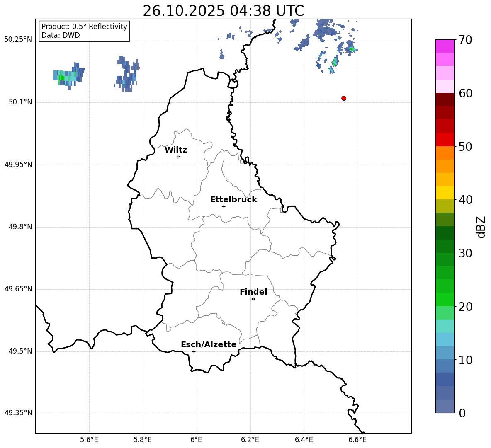Click the red dot radar location marker

click(343, 98)
